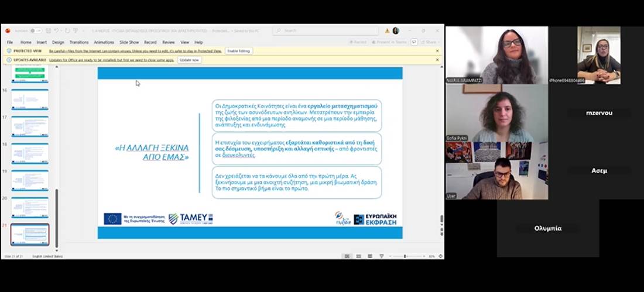Click the zoom slider handle
This screenshot has width=644, height=292.
point(405,256)
